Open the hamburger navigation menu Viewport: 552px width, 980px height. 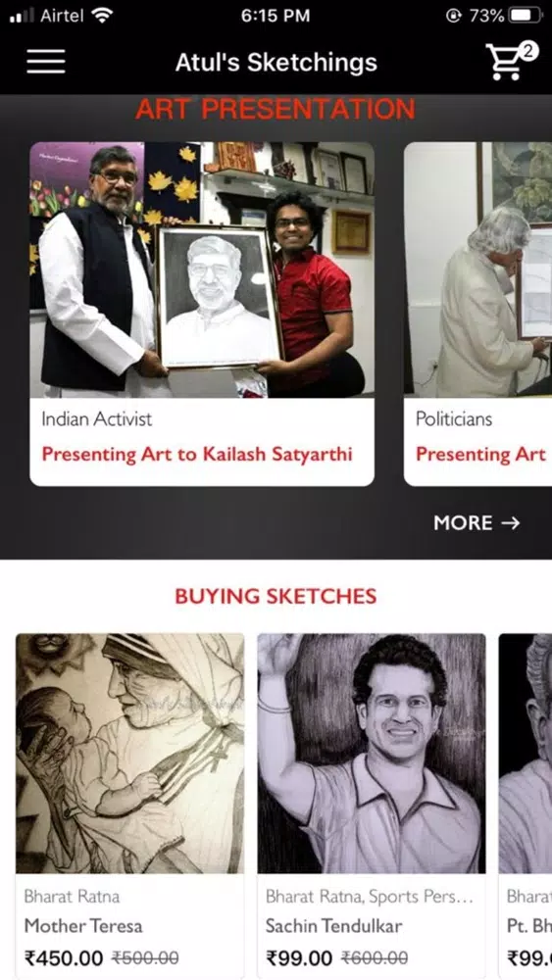[x=46, y=61]
